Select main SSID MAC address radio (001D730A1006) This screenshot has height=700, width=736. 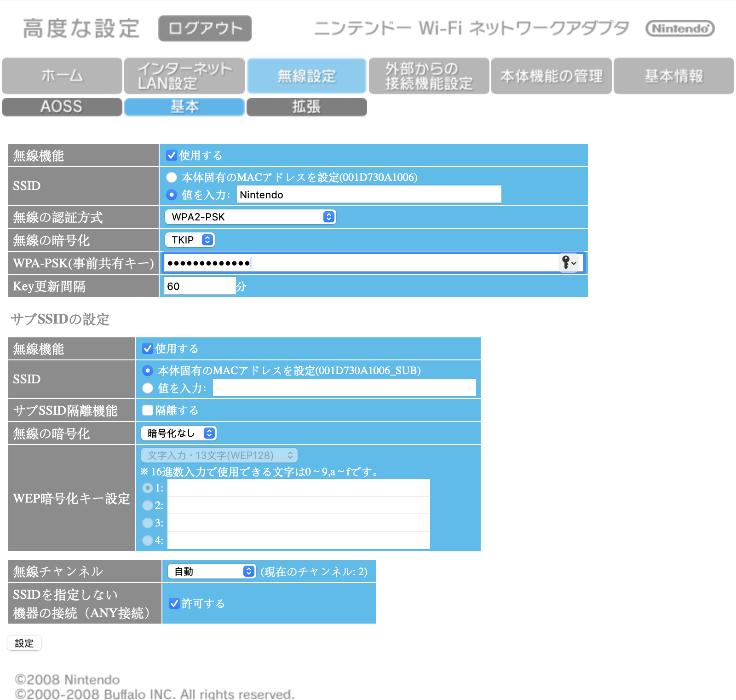tap(172, 177)
